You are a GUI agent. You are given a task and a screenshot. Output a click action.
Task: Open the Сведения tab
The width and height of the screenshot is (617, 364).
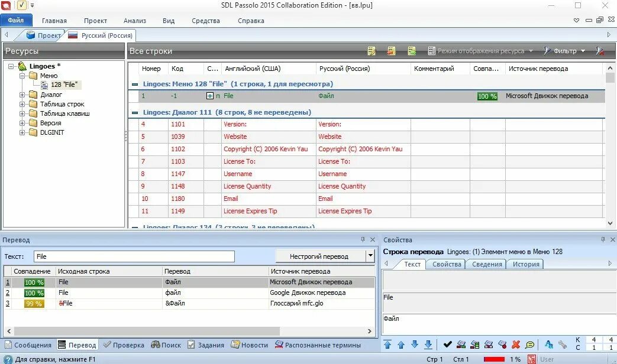click(487, 264)
